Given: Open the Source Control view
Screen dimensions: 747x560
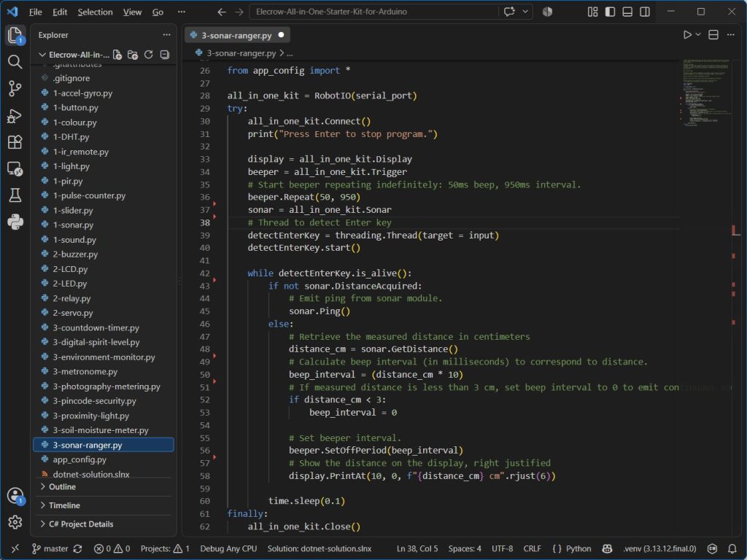Looking at the screenshot, I should click(15, 88).
